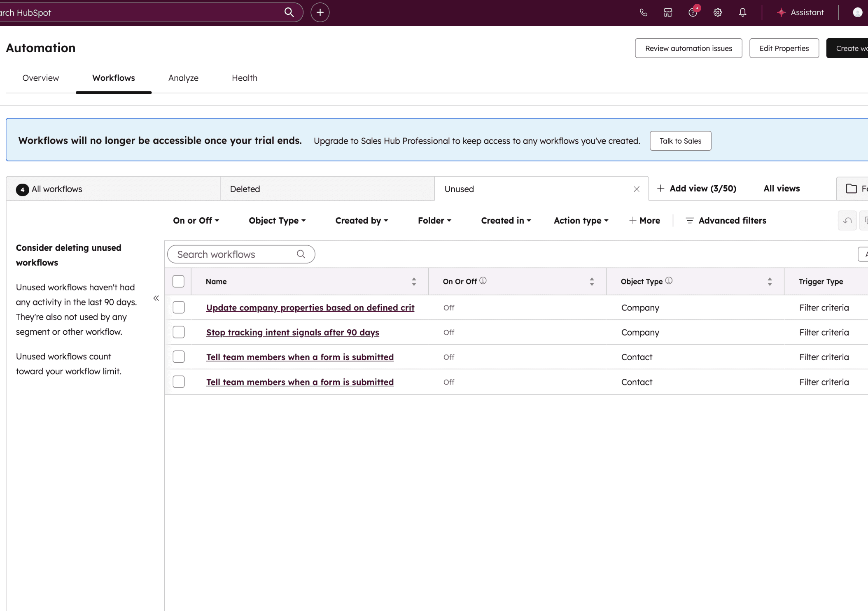Expand the On or Off filter

pos(196,221)
